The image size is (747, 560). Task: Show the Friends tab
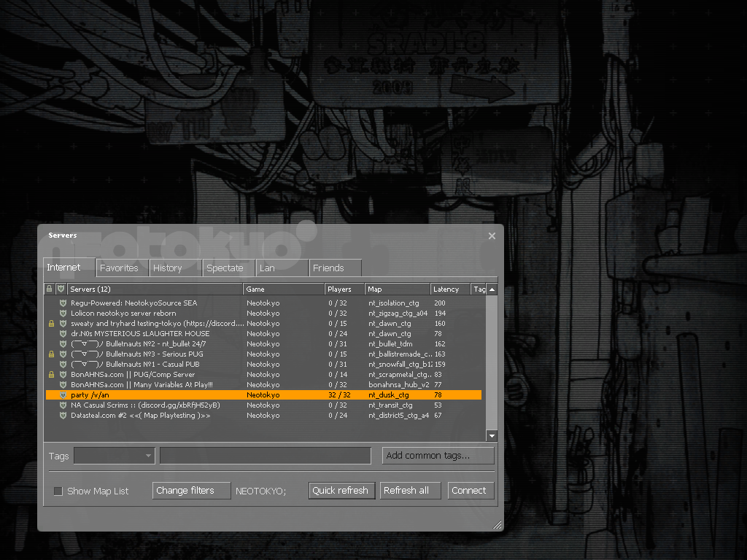(336, 268)
